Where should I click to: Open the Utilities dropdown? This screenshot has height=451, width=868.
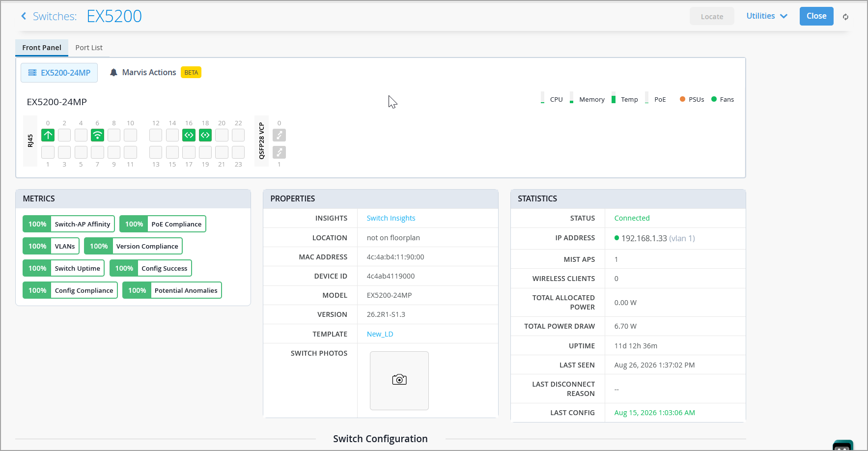(767, 16)
